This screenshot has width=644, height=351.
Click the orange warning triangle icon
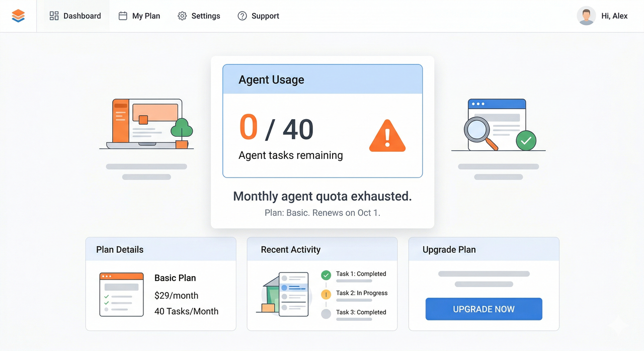[387, 136]
